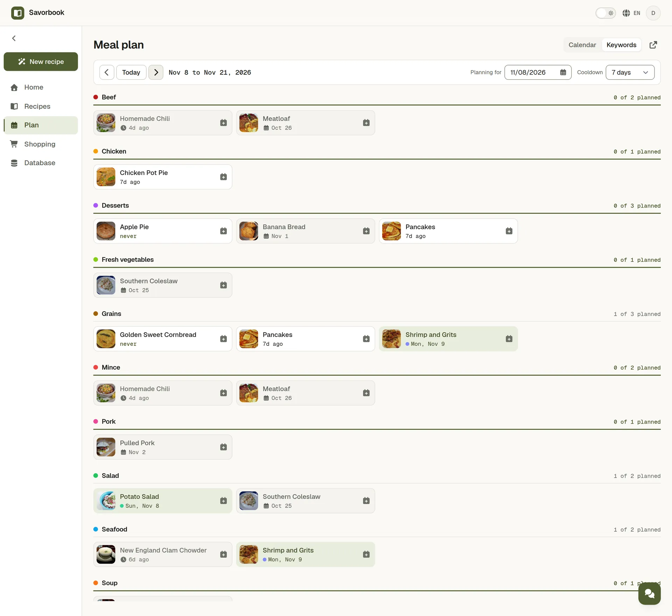672x616 pixels.
Task: Open Shopping in sidebar
Action: point(41,144)
